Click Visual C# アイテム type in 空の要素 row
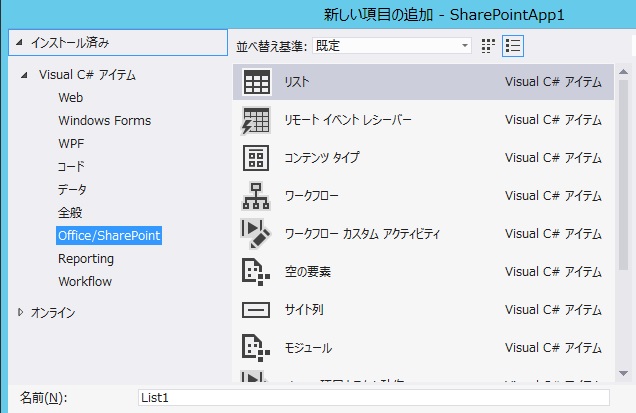The height and width of the screenshot is (413, 636). [553, 272]
